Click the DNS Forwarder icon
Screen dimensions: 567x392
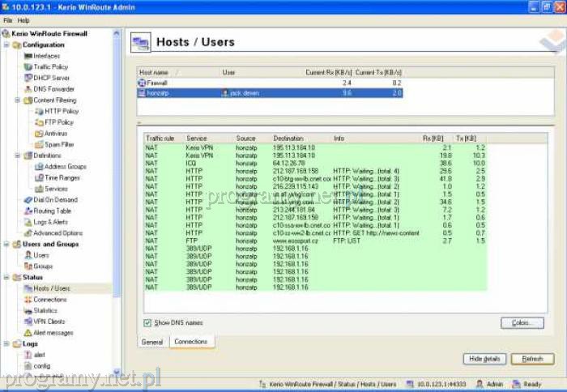pyautogui.click(x=28, y=89)
